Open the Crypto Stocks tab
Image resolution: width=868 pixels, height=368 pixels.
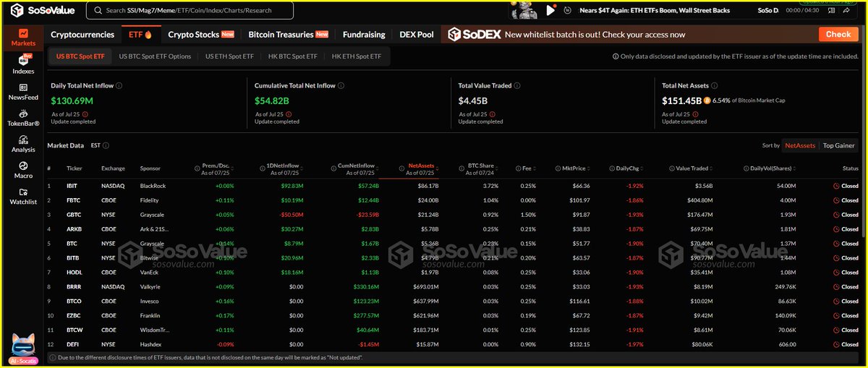pyautogui.click(x=200, y=34)
